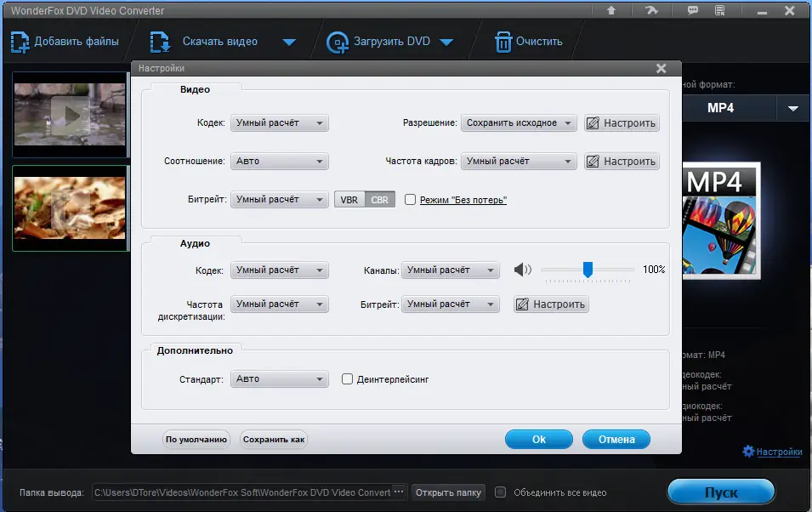Select VBR bitrate mode

349,200
